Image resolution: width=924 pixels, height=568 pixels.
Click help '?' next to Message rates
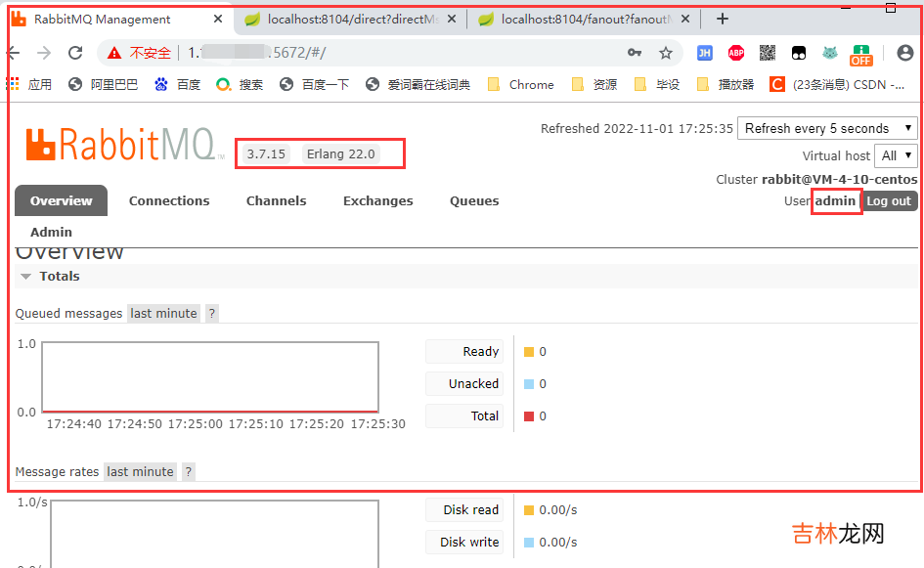(x=189, y=471)
